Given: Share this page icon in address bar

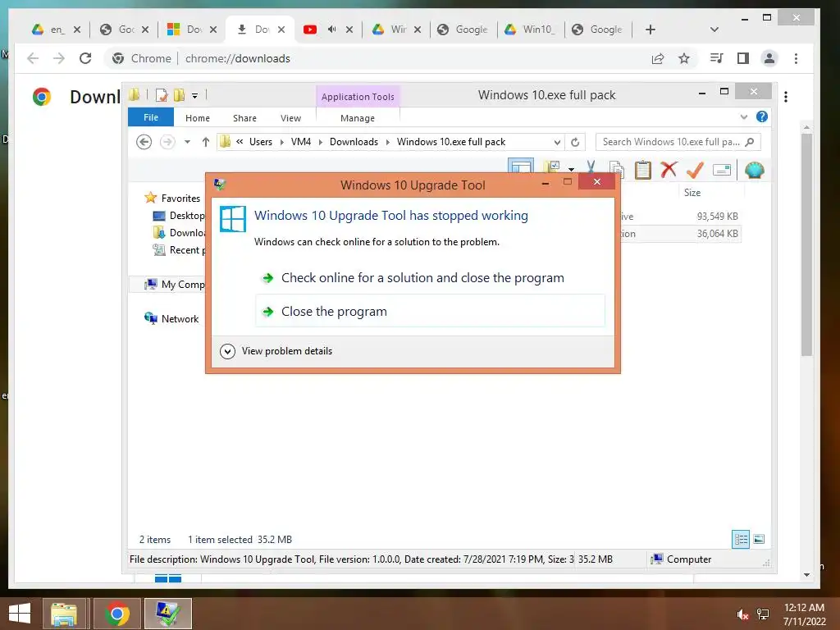Looking at the screenshot, I should coord(658,58).
